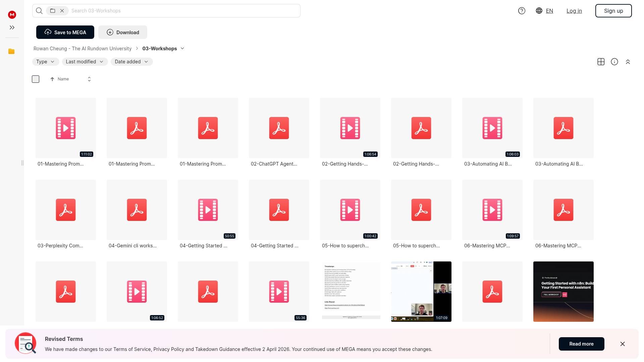This screenshot has width=644, height=362.
Task: Tick the select-all checkbox
Action: (36, 79)
